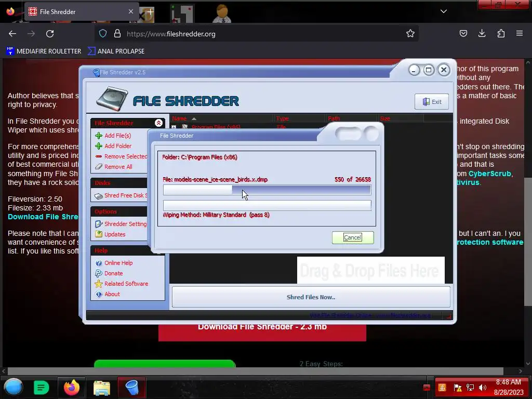This screenshot has width=532, height=399.
Task: Sort the list by Name column
Action: click(x=221, y=118)
